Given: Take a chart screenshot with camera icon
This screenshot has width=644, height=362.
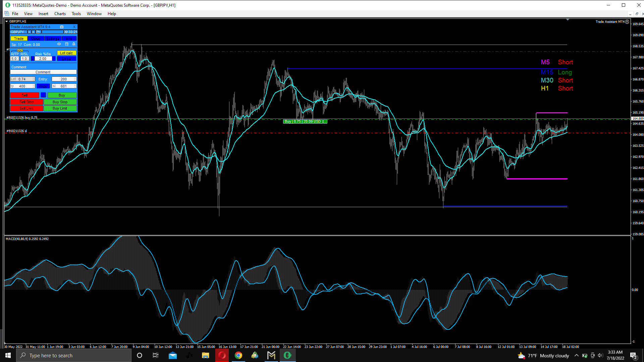Looking at the screenshot, I should coord(62,27).
